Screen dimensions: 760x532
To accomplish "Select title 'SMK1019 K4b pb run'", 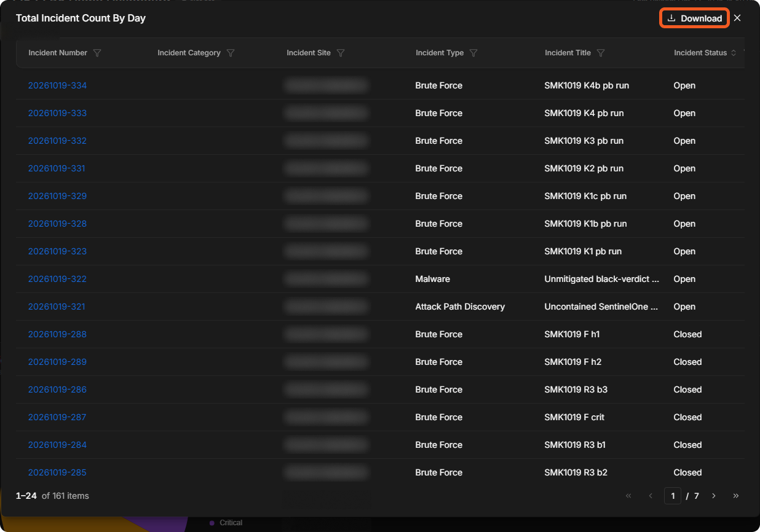I will 587,85.
